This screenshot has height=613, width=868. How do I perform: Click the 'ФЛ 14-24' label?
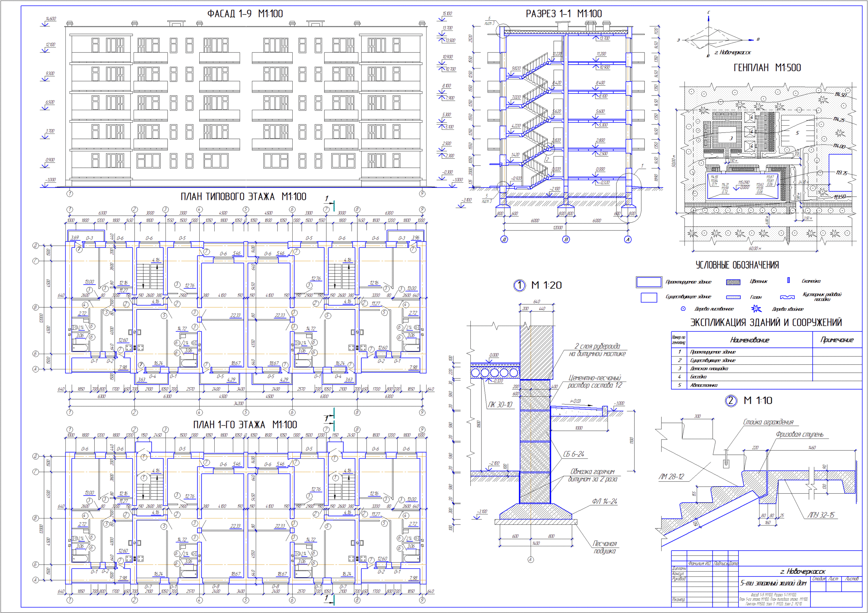tap(605, 502)
